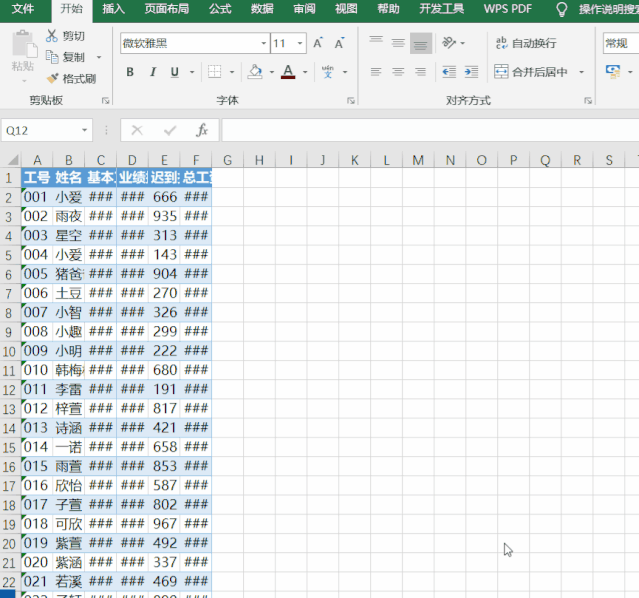639x598 pixels.
Task: Toggle underline formatting
Action: coord(175,72)
